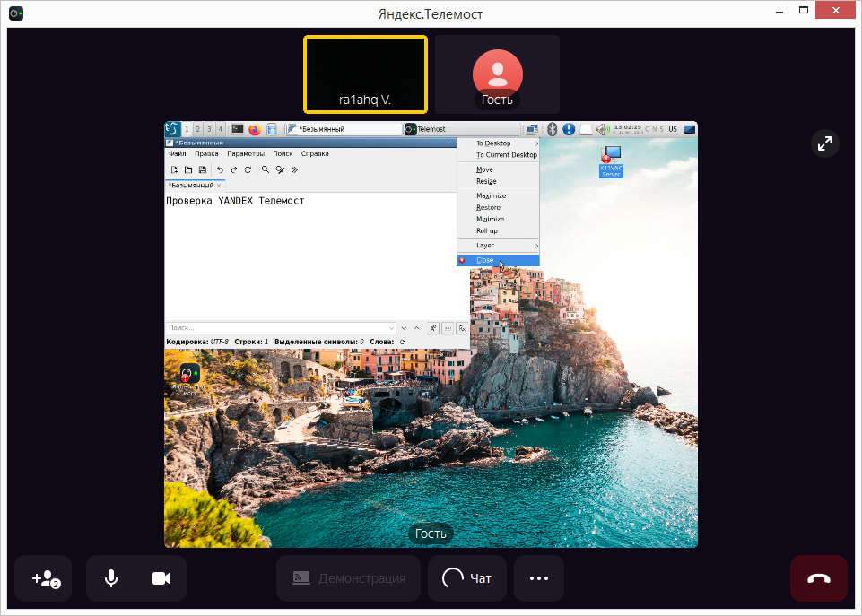Click the Redo toolbar icon
Image resolution: width=862 pixels, height=616 pixels.
coord(233,169)
